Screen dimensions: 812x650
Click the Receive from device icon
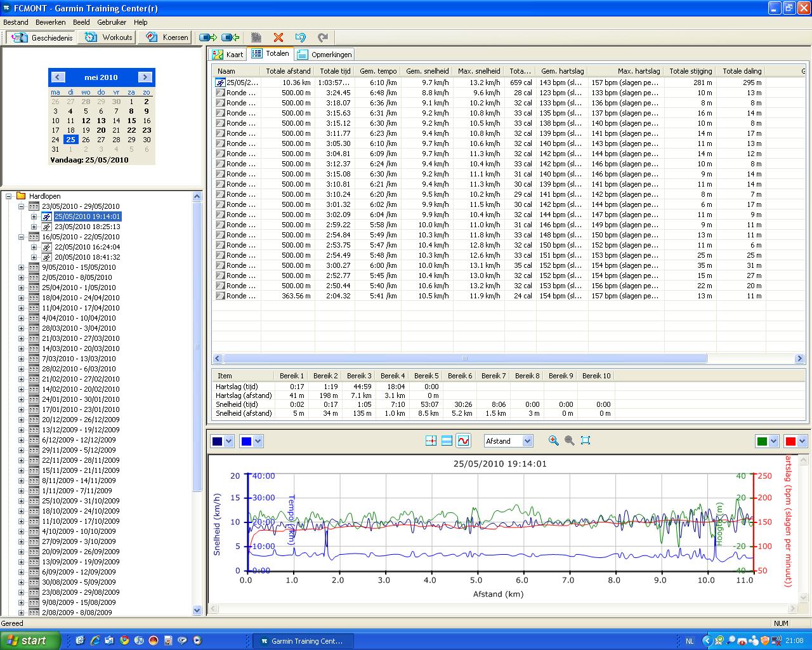click(231, 37)
